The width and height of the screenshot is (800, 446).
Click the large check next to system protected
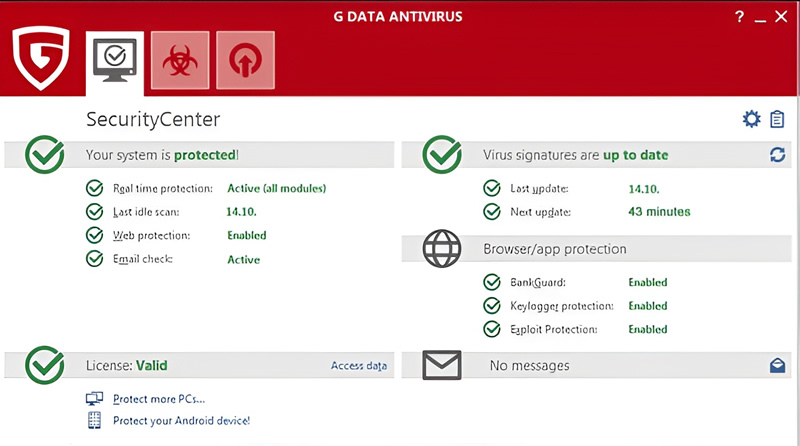coord(45,155)
